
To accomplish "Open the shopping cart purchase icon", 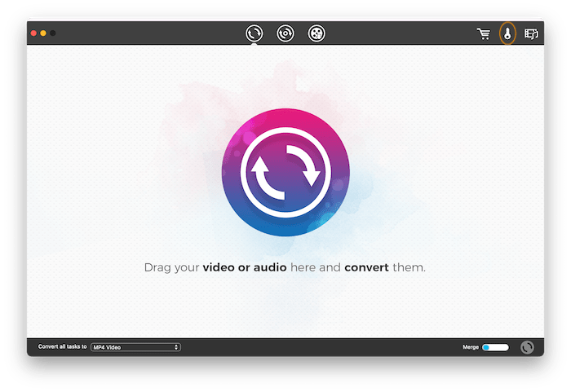I will coord(484,33).
